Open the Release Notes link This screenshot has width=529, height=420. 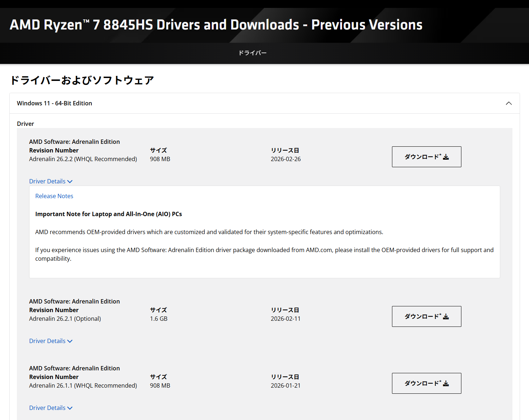coord(54,196)
